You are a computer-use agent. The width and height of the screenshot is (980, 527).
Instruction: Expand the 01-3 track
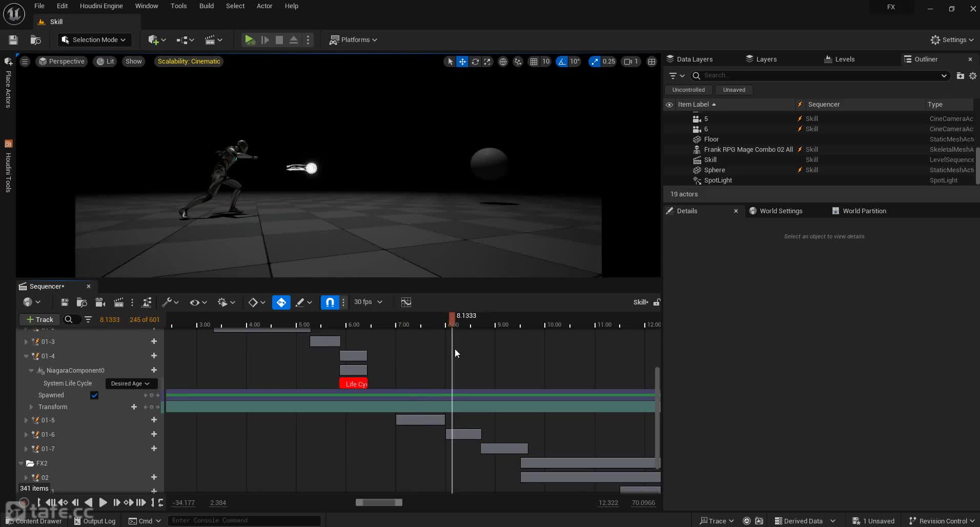point(26,341)
